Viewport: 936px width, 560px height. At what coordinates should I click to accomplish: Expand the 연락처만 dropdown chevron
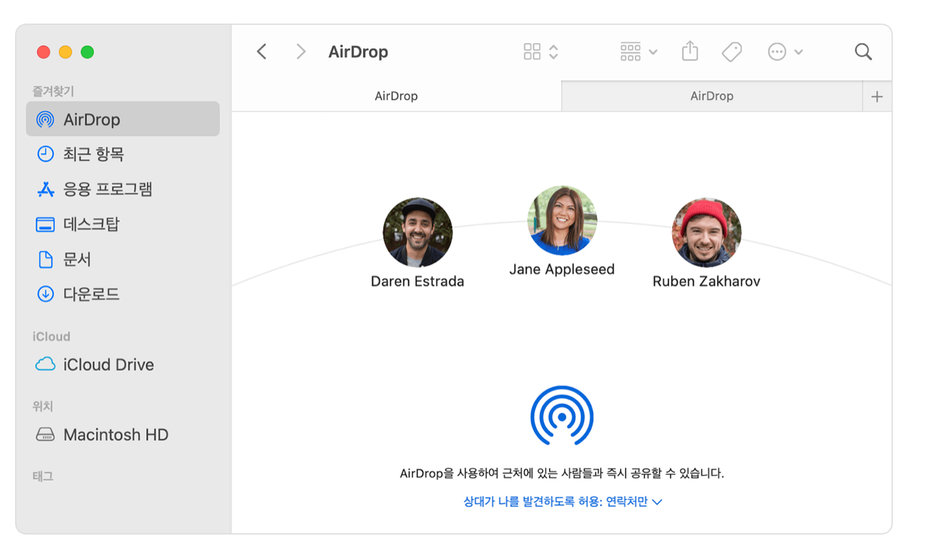[658, 502]
